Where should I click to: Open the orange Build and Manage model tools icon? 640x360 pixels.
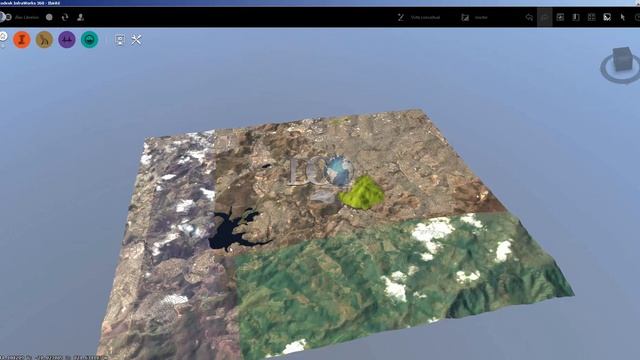tap(22, 40)
